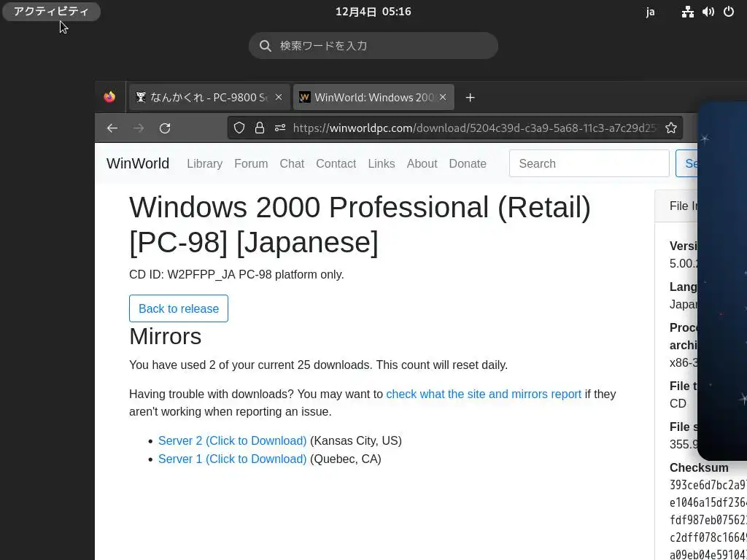Open the check what the site and mirrors report link
The height and width of the screenshot is (560, 747).
(484, 394)
